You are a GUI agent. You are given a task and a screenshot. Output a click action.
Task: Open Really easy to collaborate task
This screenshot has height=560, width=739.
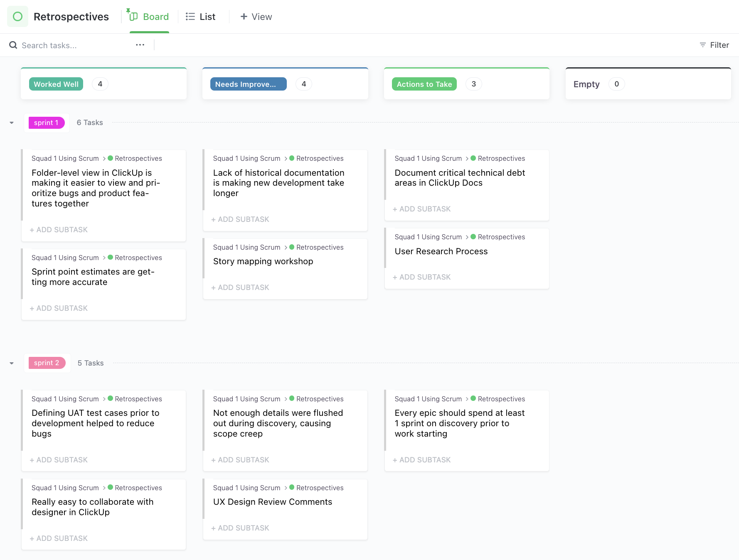[x=93, y=507]
